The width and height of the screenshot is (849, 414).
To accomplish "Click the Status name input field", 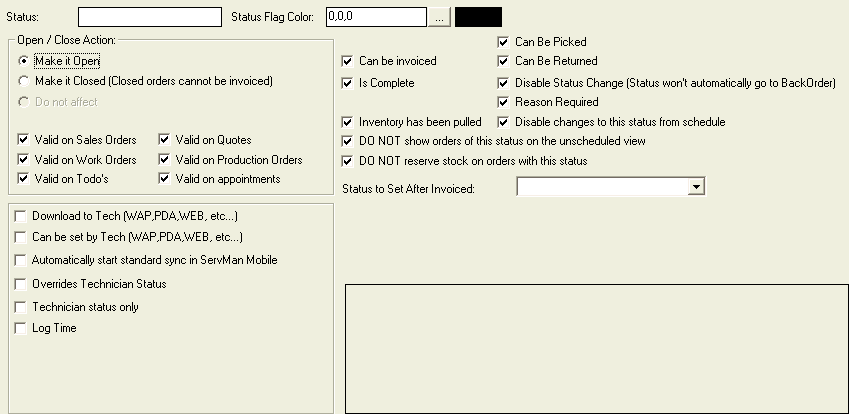I will pyautogui.click(x=150, y=17).
